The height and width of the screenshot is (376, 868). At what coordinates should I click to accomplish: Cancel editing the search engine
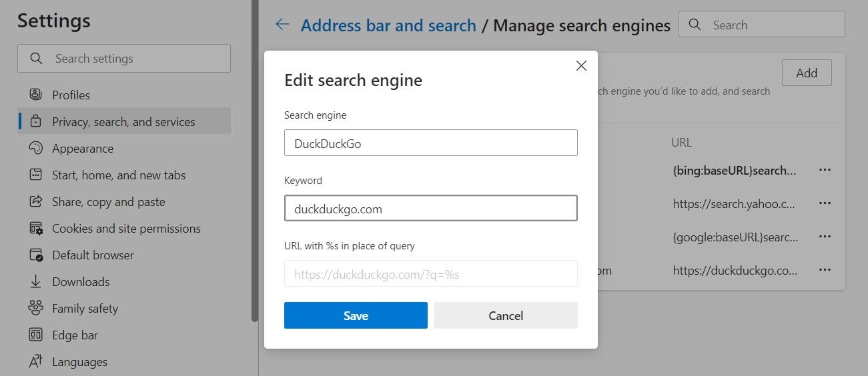point(506,315)
